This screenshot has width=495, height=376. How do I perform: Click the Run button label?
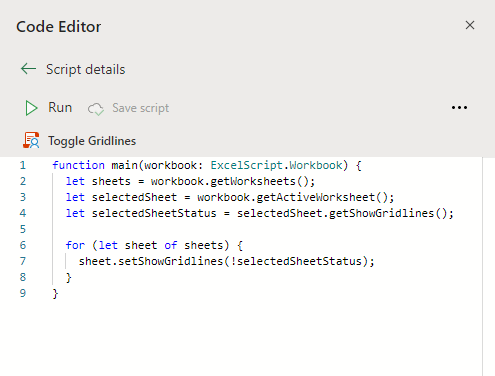(x=60, y=108)
